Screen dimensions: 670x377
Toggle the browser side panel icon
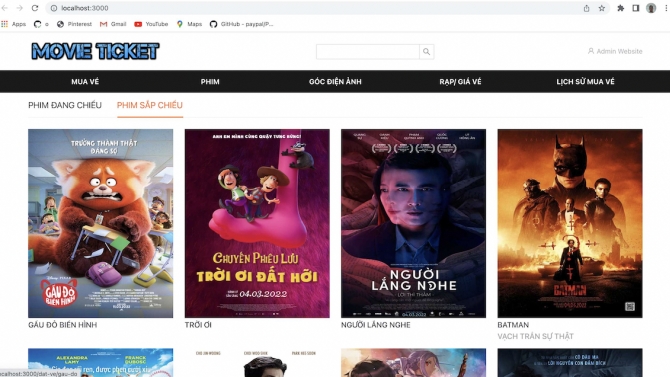click(636, 8)
